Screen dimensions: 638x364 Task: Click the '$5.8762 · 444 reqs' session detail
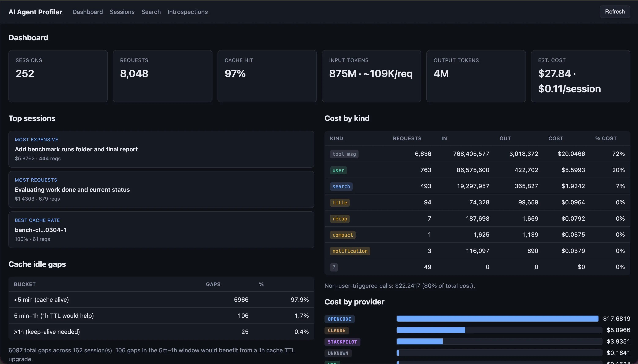click(x=38, y=159)
